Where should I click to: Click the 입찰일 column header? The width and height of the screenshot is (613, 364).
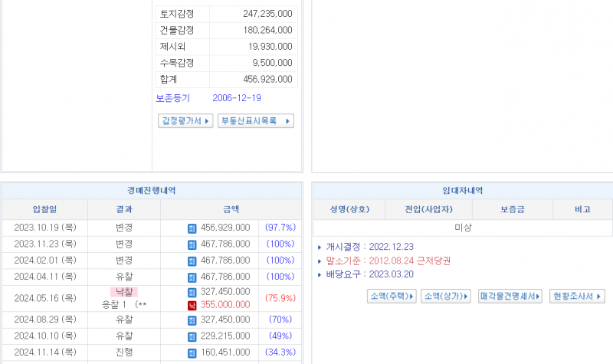point(44,209)
